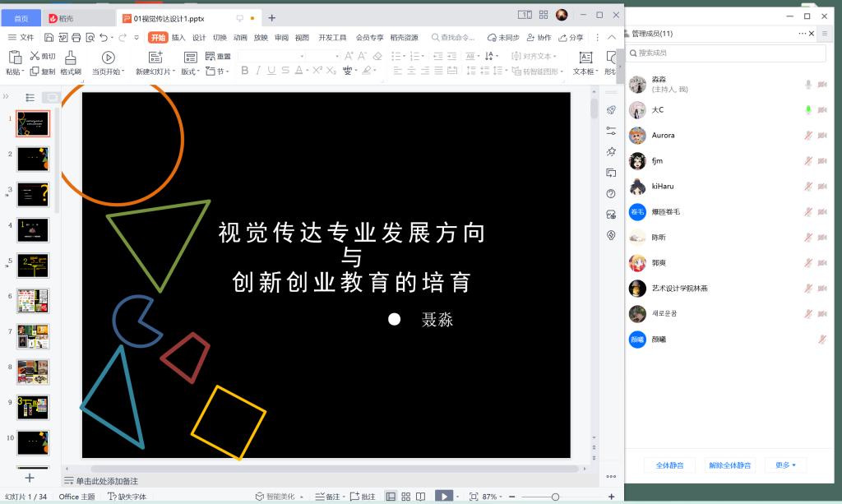Toggle microphone for participant 大C
The height and width of the screenshot is (504, 842).
808,109
